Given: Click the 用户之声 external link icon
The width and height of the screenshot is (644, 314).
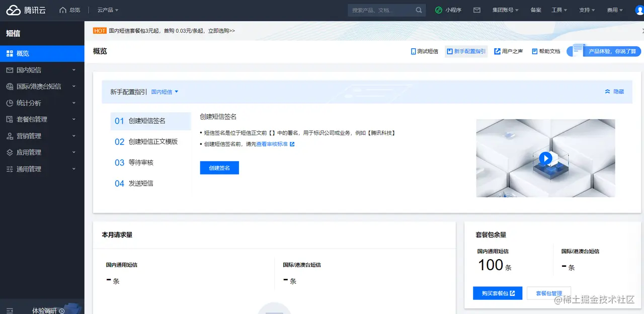Looking at the screenshot, I should point(497,51).
